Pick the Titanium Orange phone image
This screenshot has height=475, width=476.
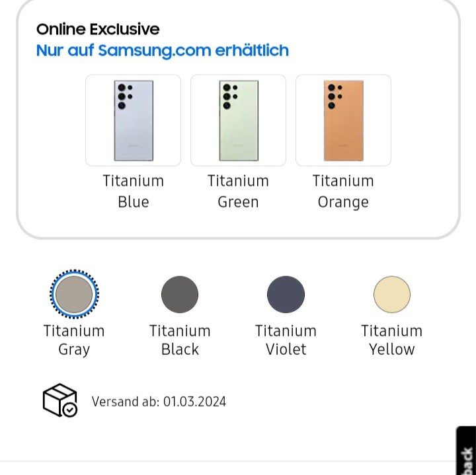(x=343, y=120)
